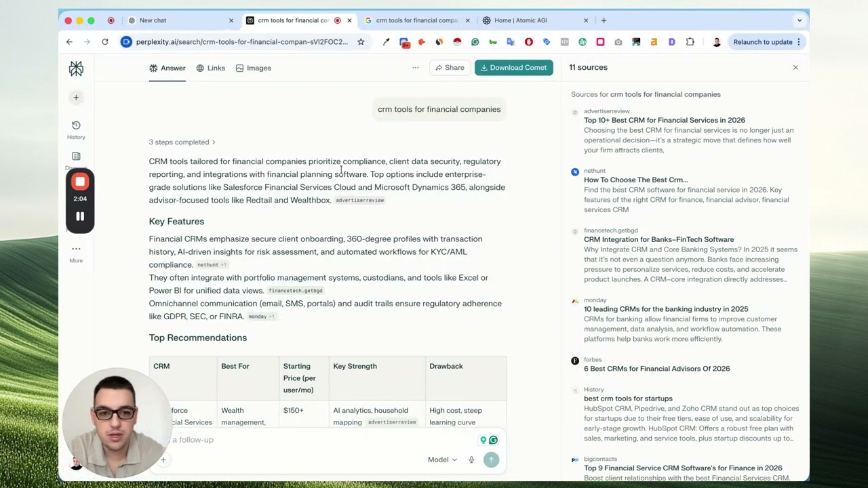Viewport: 868px width, 488px height.
Task: Click the Download Comet button
Action: coord(513,68)
